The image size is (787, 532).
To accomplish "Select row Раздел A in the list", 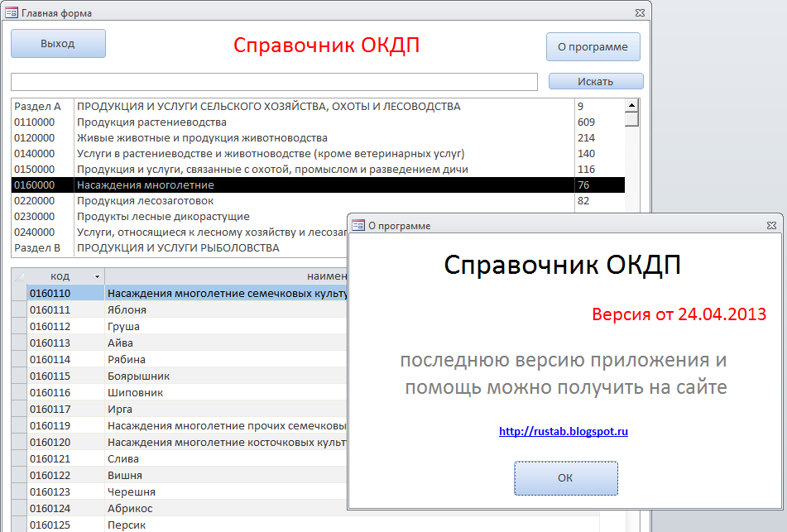I will [x=318, y=107].
